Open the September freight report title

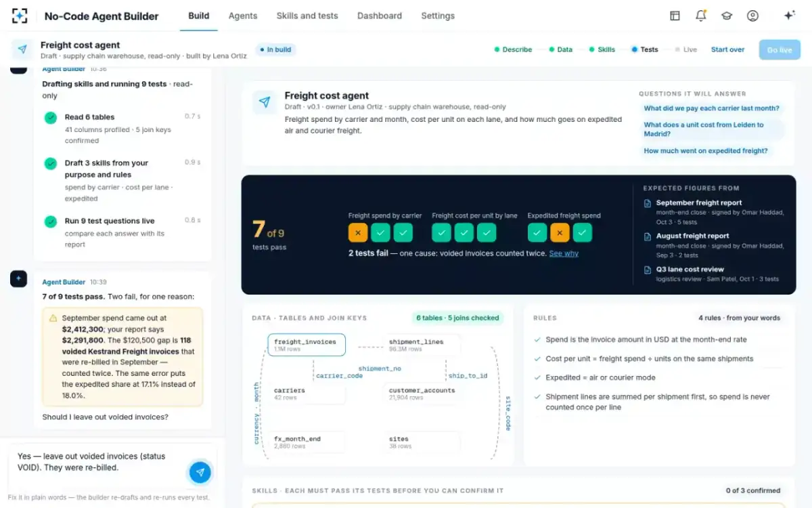click(699, 203)
